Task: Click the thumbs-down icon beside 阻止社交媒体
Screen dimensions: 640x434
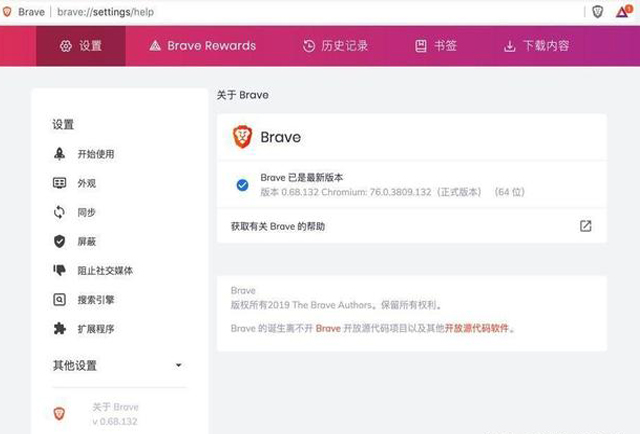Action: tap(60, 270)
